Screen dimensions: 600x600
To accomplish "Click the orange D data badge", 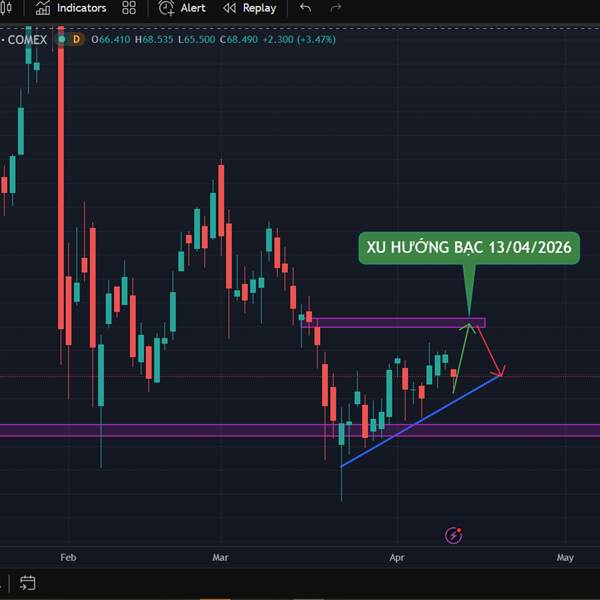I will point(77,39).
